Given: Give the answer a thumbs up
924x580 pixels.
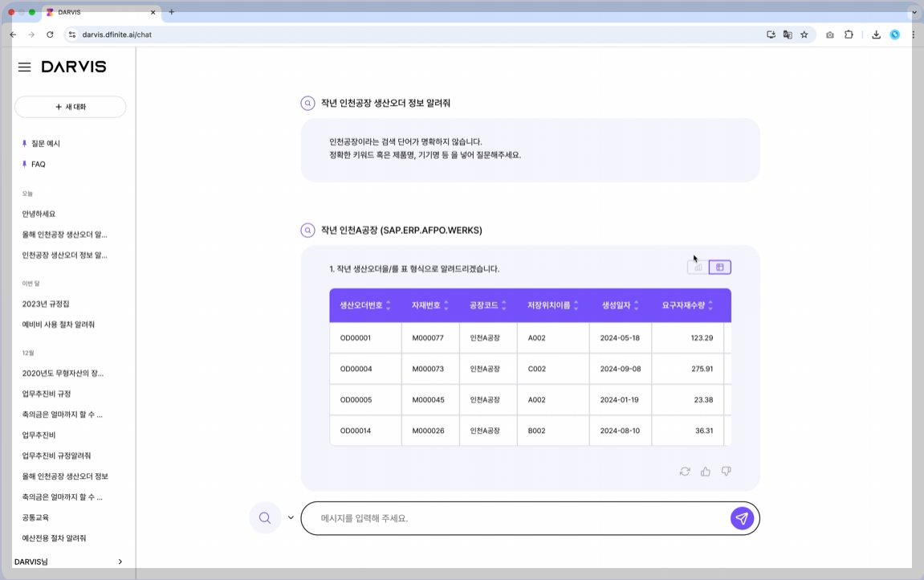Looking at the screenshot, I should coord(706,472).
